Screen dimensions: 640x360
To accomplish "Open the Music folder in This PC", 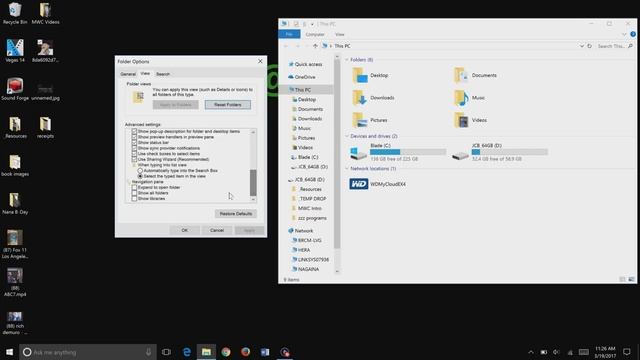I will tap(469, 98).
